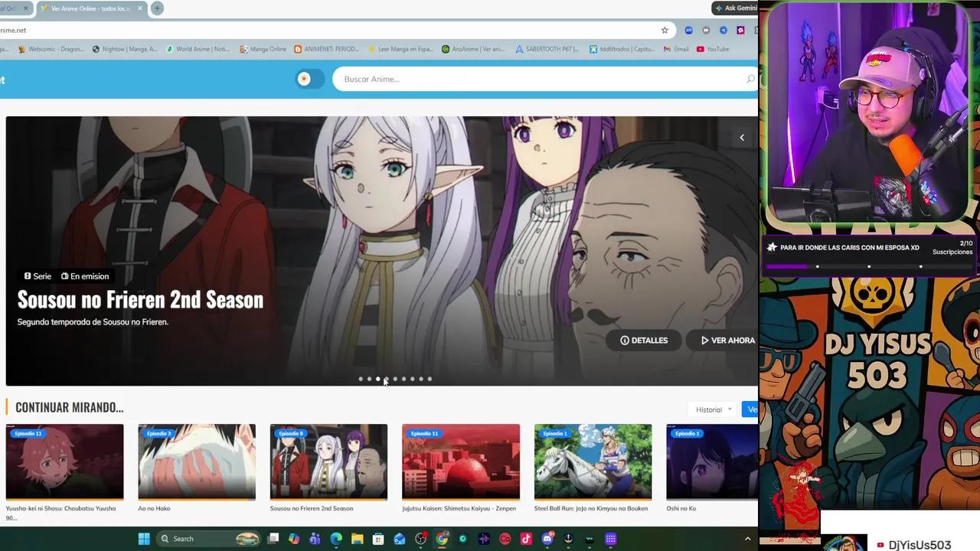Open World Anime bookmark

[x=198, y=49]
